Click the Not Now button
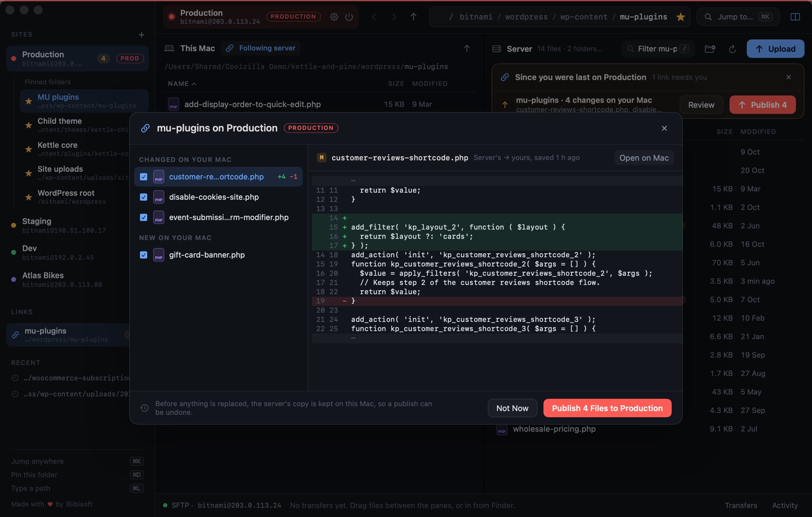812x517 pixels. [512, 408]
